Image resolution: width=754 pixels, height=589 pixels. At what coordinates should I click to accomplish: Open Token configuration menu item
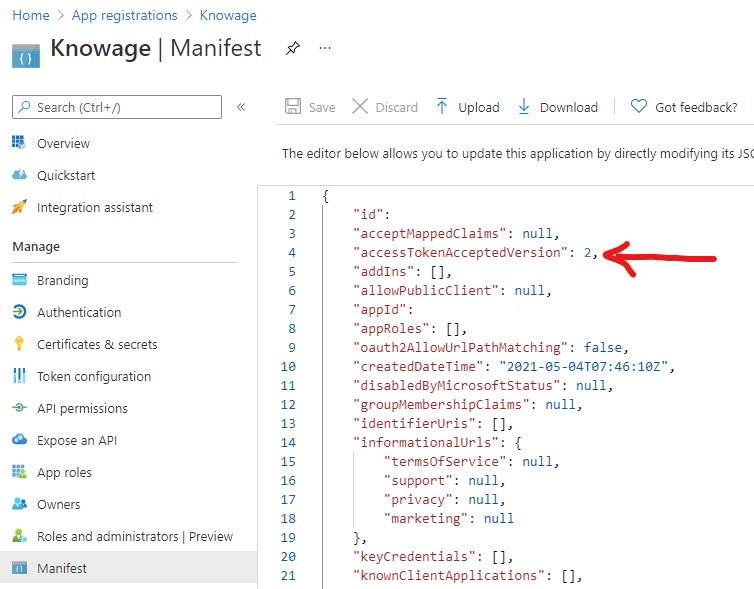[x=94, y=376]
